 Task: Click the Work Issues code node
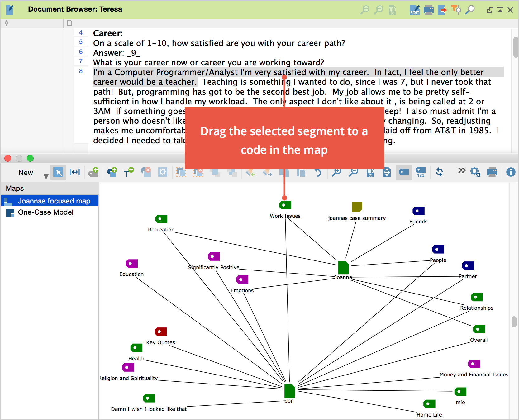point(285,205)
